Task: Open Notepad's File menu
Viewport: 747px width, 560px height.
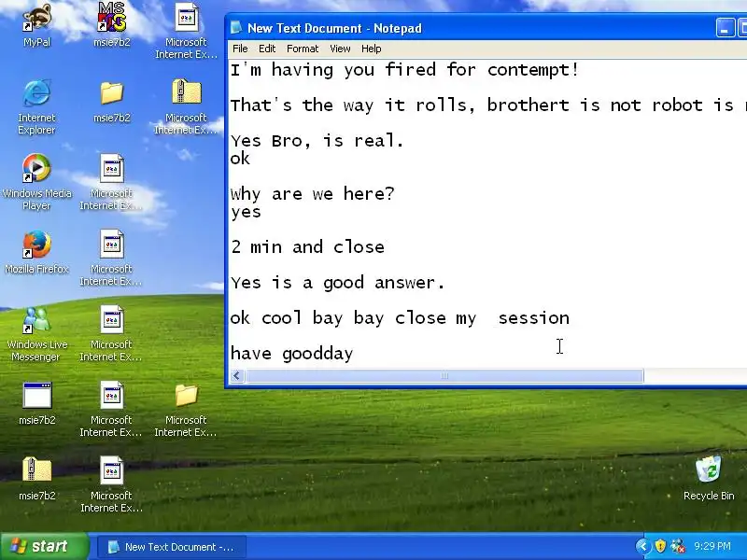Action: (240, 49)
